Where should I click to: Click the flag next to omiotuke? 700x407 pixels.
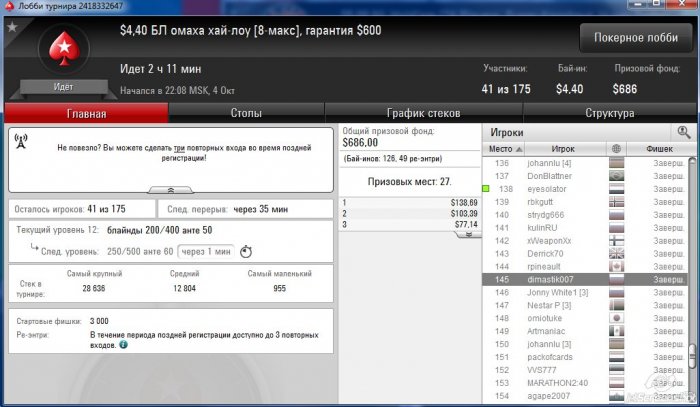[617, 318]
